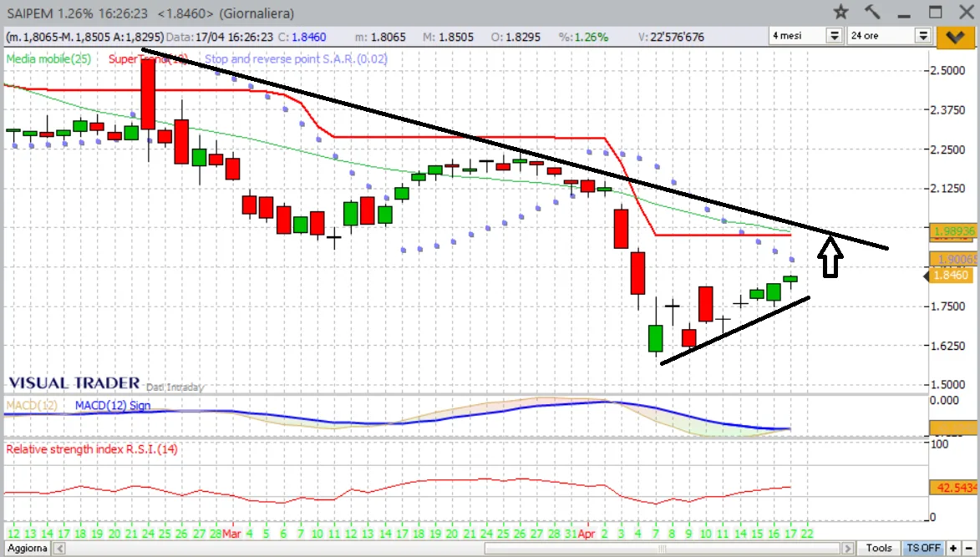Click the closing value C: 1.8460
The height and width of the screenshot is (557, 980).
(302, 37)
